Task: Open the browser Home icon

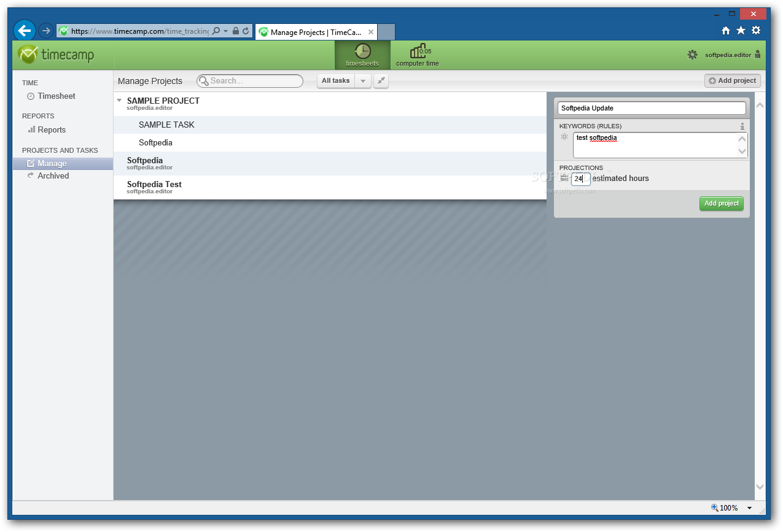Action: (726, 31)
